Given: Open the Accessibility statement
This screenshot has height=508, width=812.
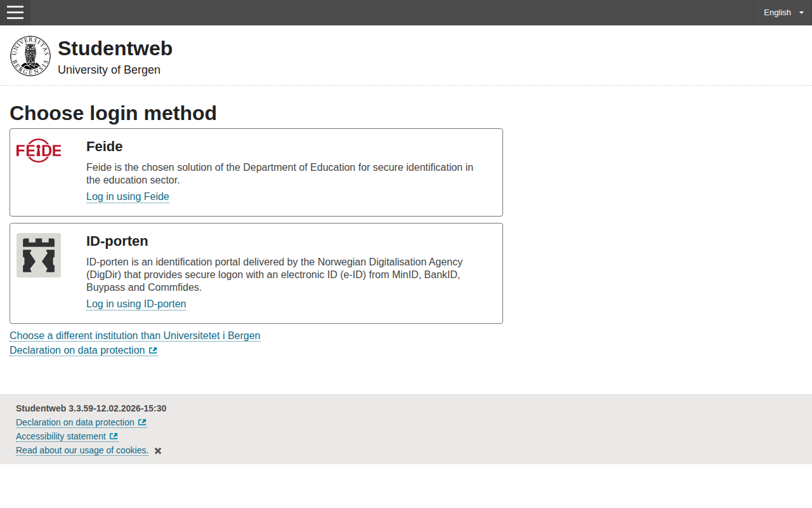Looking at the screenshot, I should coord(61,436).
